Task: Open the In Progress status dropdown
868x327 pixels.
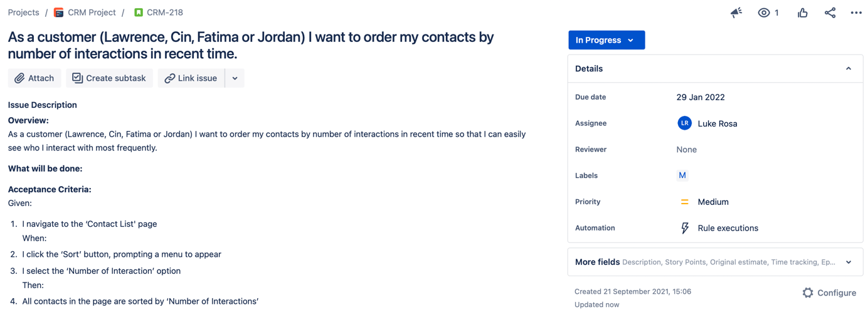Action: [x=606, y=40]
